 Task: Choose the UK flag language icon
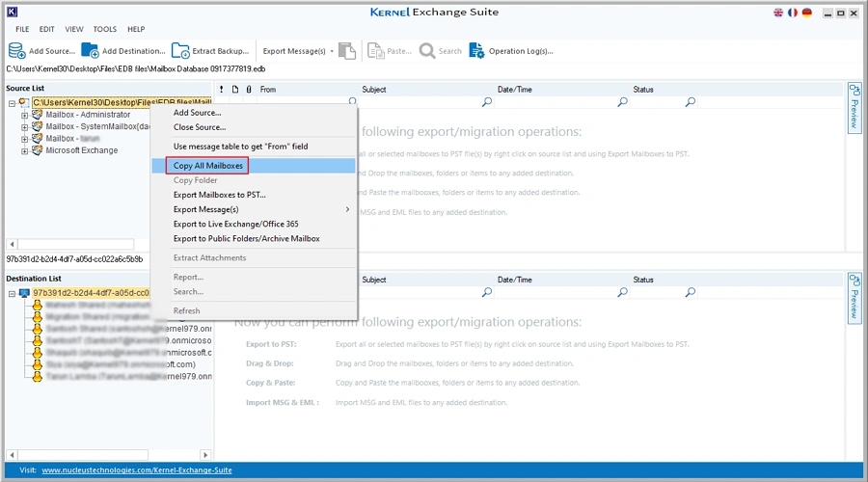pyautogui.click(x=779, y=13)
